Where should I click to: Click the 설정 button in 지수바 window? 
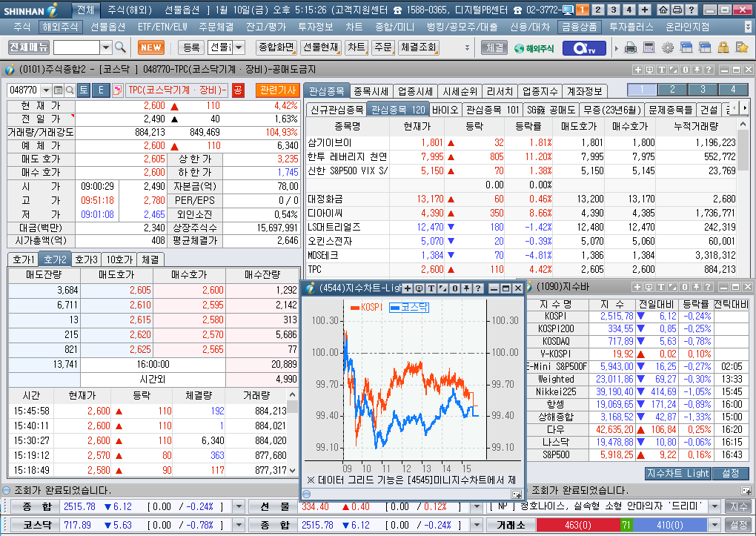pos(731,473)
